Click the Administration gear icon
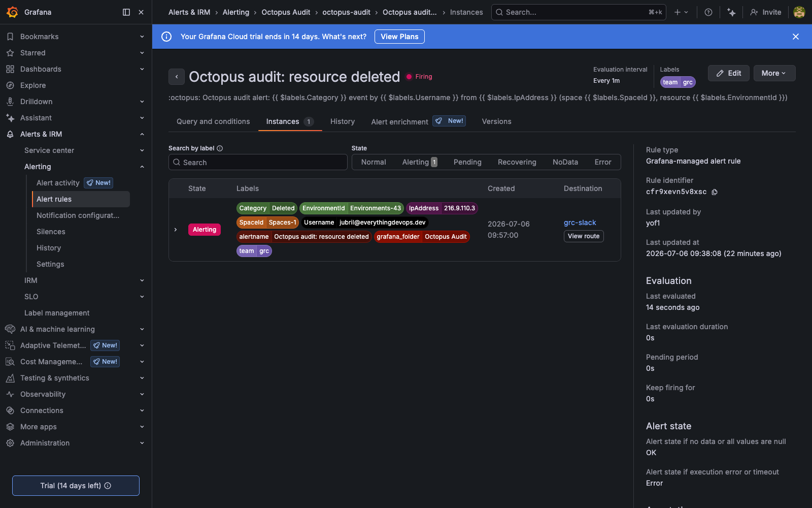 coord(10,443)
